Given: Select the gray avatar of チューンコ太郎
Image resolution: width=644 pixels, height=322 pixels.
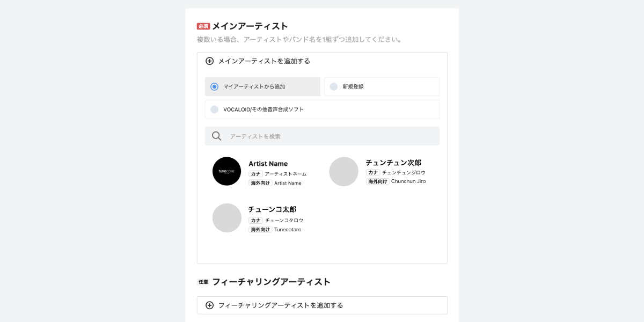Looking at the screenshot, I should pos(226,218).
